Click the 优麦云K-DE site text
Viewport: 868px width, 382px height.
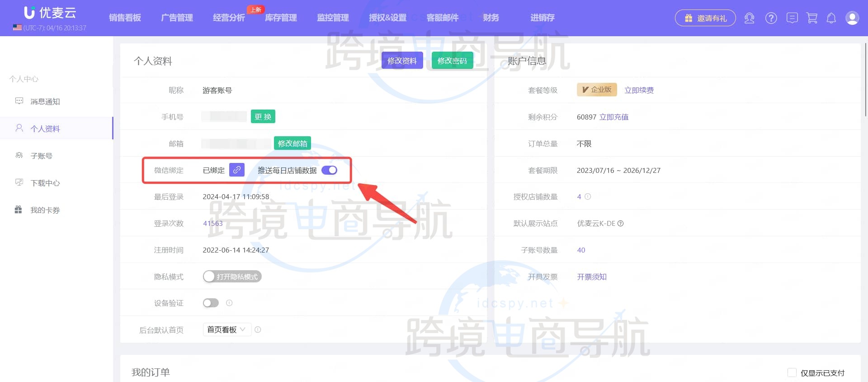tap(596, 223)
